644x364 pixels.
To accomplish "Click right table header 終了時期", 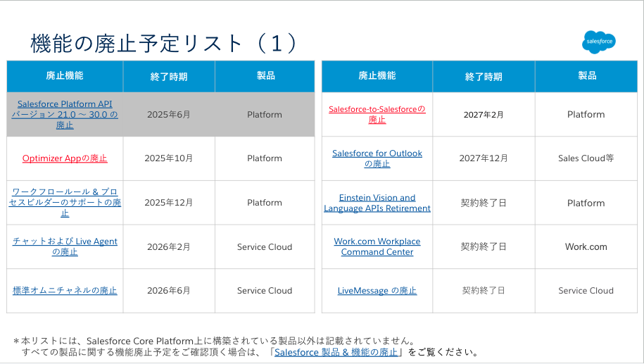I will click(x=484, y=76).
